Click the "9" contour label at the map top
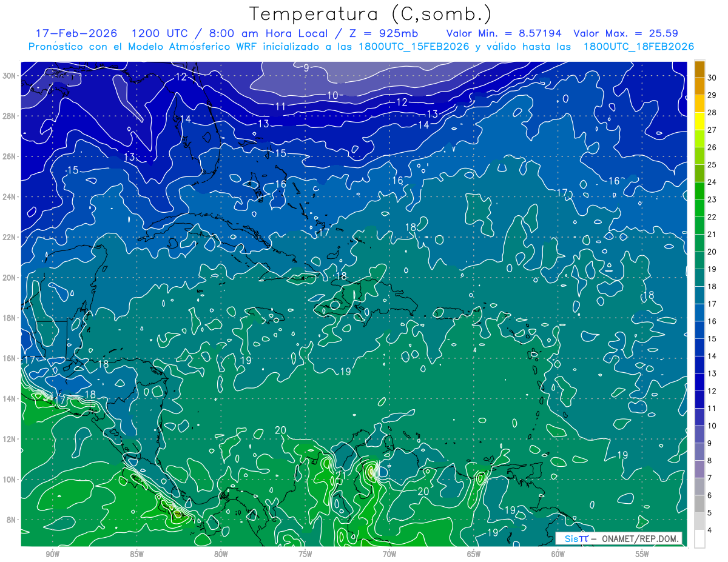The image size is (728, 562). tap(306, 68)
